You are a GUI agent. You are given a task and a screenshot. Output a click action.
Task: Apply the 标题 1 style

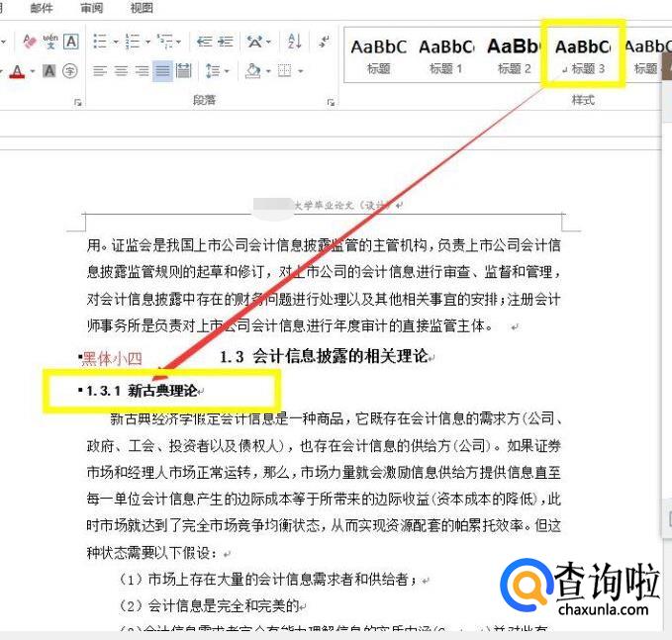[x=445, y=55]
